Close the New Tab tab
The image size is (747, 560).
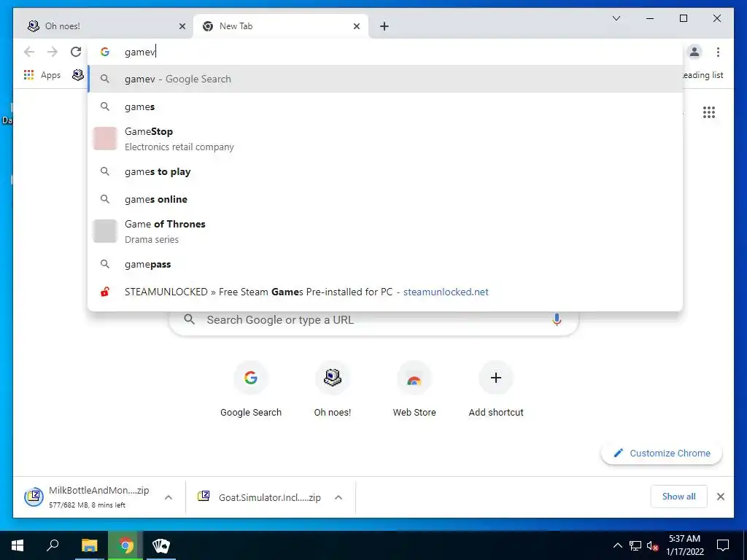click(356, 26)
